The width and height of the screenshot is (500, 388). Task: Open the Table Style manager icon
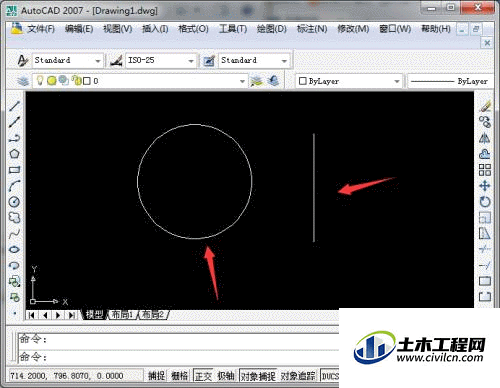(x=209, y=61)
